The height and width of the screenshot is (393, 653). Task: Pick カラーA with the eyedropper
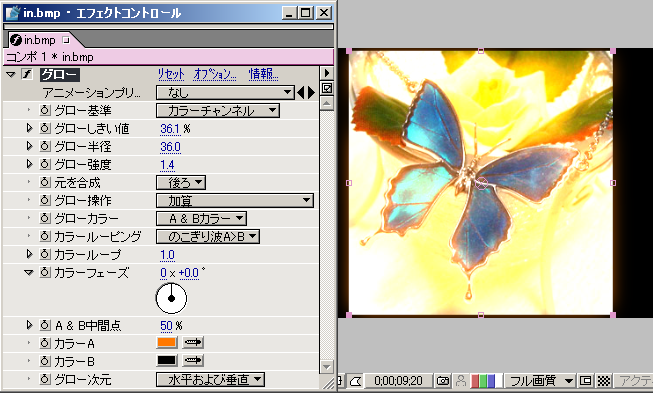193,342
